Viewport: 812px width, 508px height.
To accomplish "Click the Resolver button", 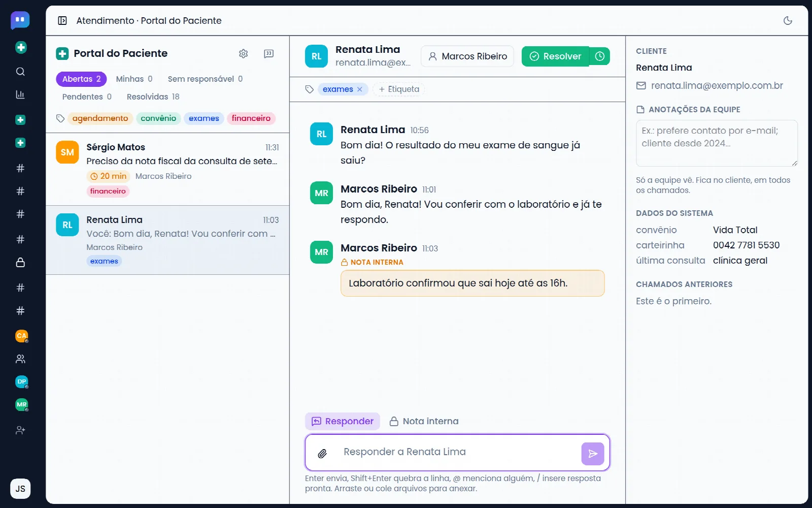I will point(556,56).
